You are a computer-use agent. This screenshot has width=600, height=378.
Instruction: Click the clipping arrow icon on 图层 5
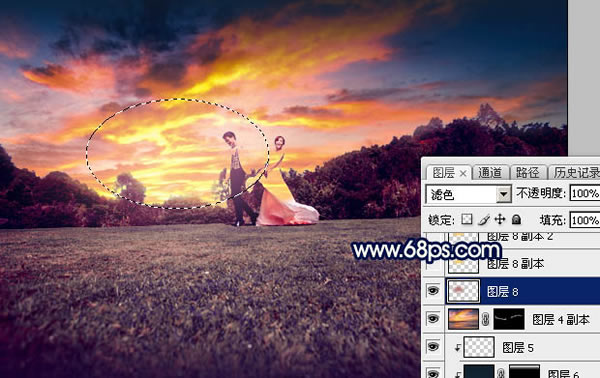pyautogui.click(x=457, y=347)
